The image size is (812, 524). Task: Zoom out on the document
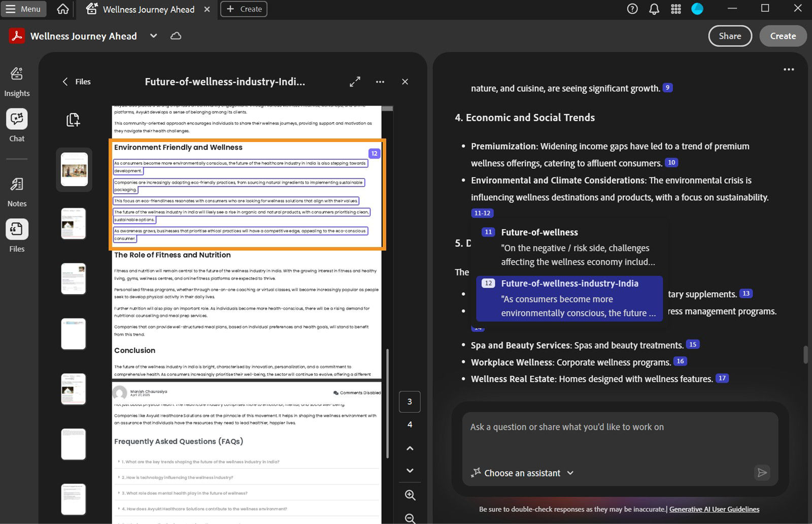tap(410, 517)
